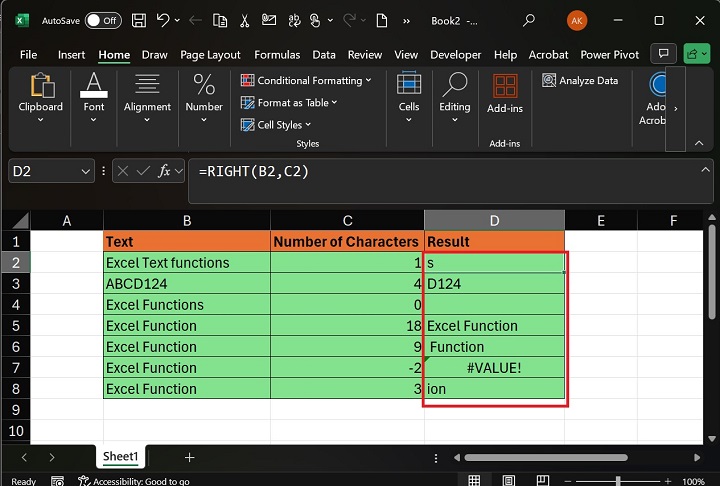Screen dimensions: 720x486
Task: Open the Comments pane icon
Action: [662, 55]
